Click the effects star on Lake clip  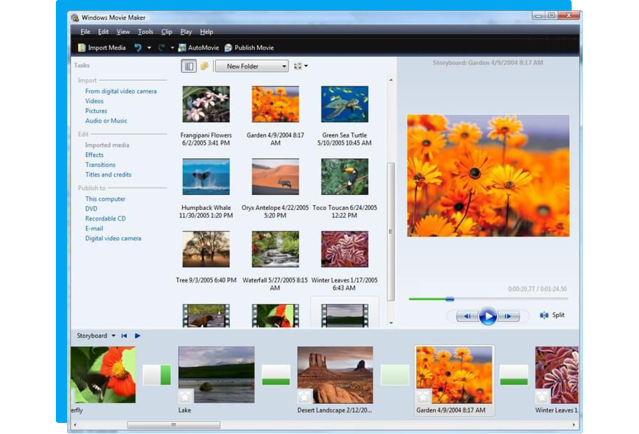pyautogui.click(x=185, y=396)
